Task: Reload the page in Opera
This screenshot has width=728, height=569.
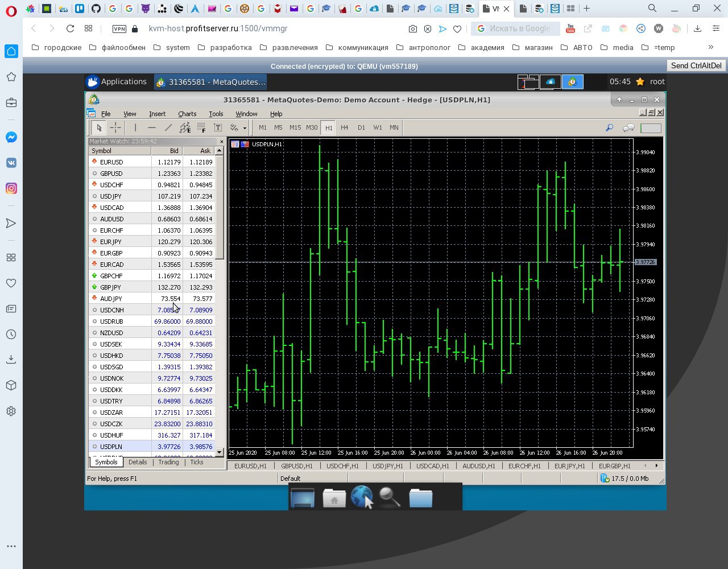Action: 70,28
